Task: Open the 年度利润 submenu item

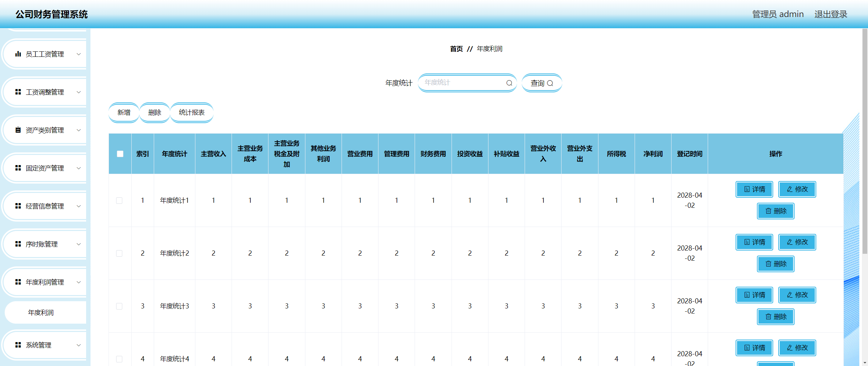Action: 46,312
